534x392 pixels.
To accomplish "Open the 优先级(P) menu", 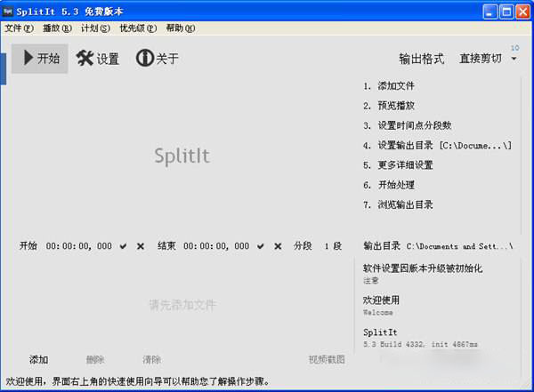I will click(x=138, y=28).
